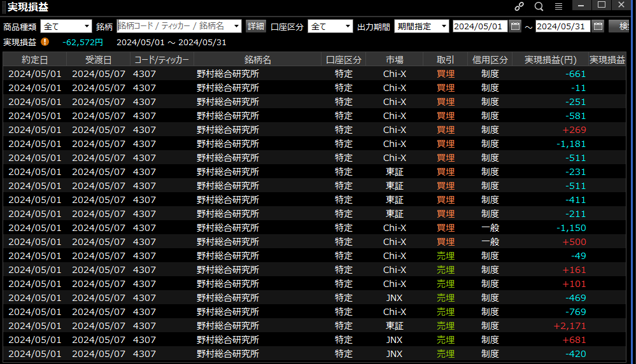This screenshot has width=636, height=364.
Task: Click the period text 2024/05/01 ～ 2024/05/31
Action: [171, 42]
